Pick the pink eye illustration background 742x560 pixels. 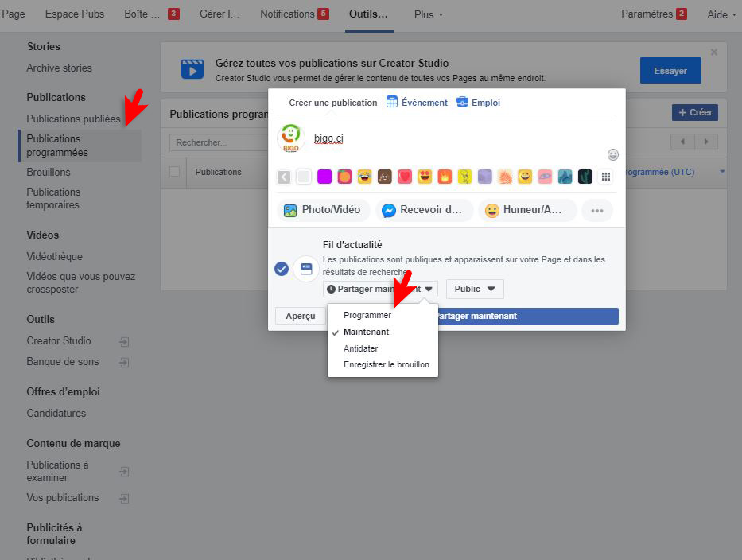click(545, 177)
